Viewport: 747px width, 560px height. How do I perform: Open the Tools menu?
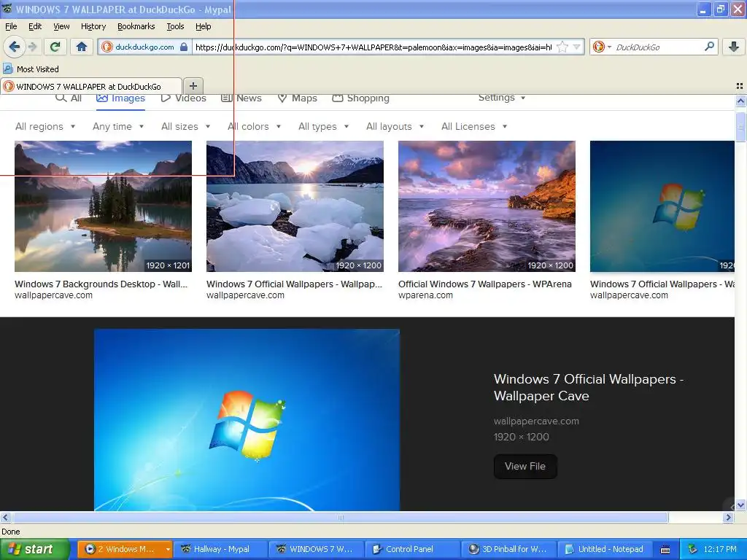[x=175, y=26]
